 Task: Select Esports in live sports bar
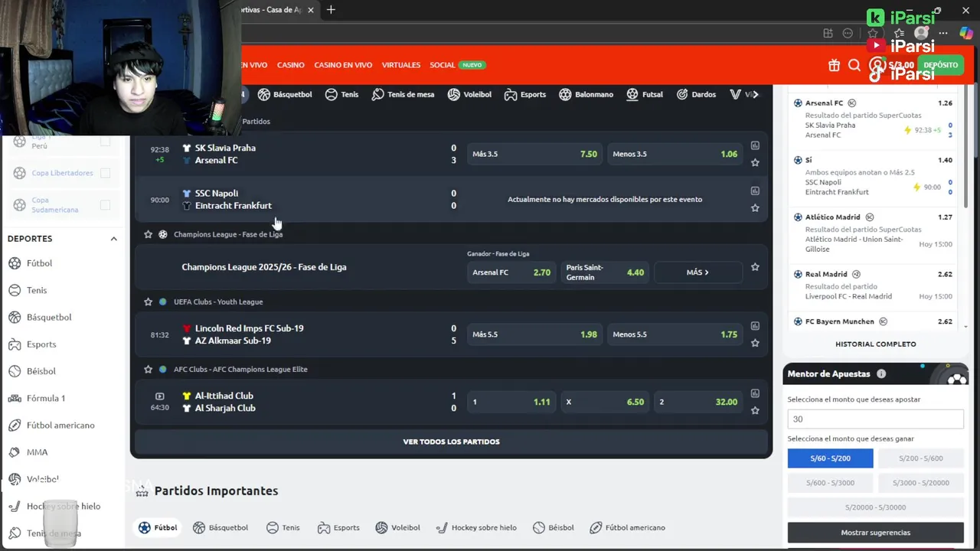pyautogui.click(x=525, y=94)
